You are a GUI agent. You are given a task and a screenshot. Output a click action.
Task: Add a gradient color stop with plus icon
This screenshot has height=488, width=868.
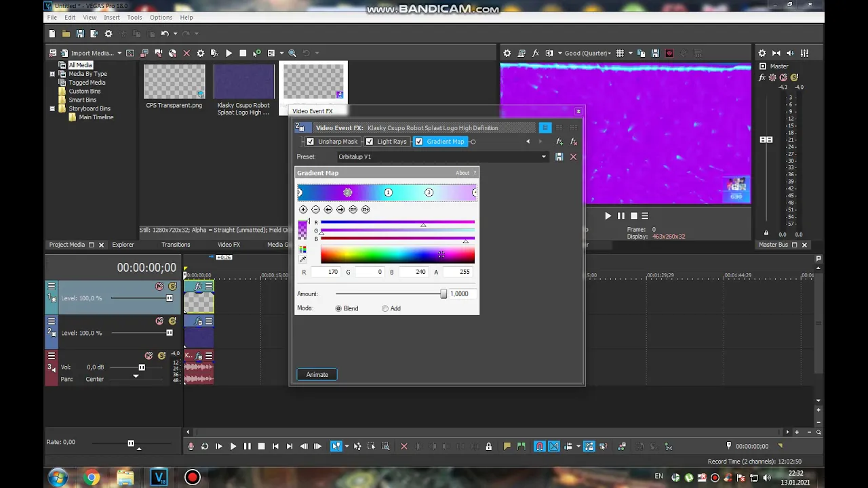303,209
